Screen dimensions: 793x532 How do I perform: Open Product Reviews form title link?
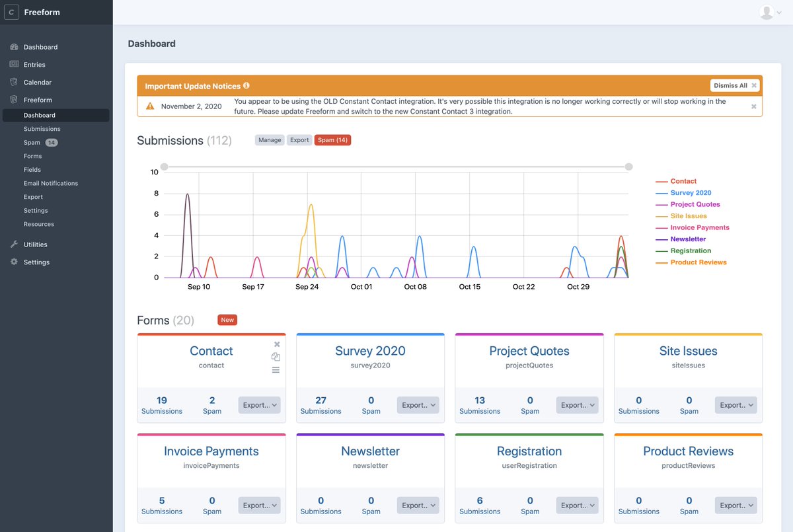[x=688, y=451]
